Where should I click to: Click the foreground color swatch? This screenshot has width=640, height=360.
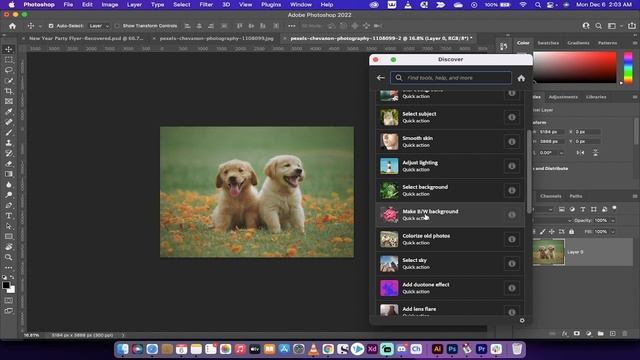[6, 285]
